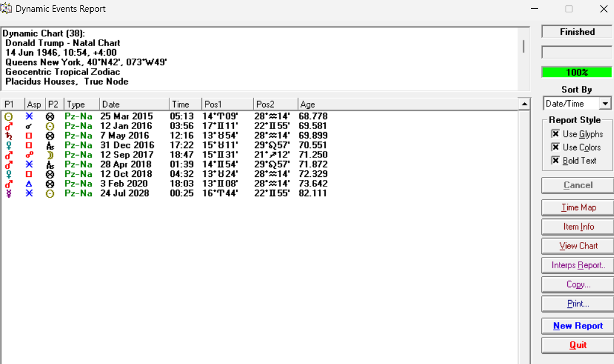Open the Interps Report
This screenshot has height=364, width=614.
[577, 265]
